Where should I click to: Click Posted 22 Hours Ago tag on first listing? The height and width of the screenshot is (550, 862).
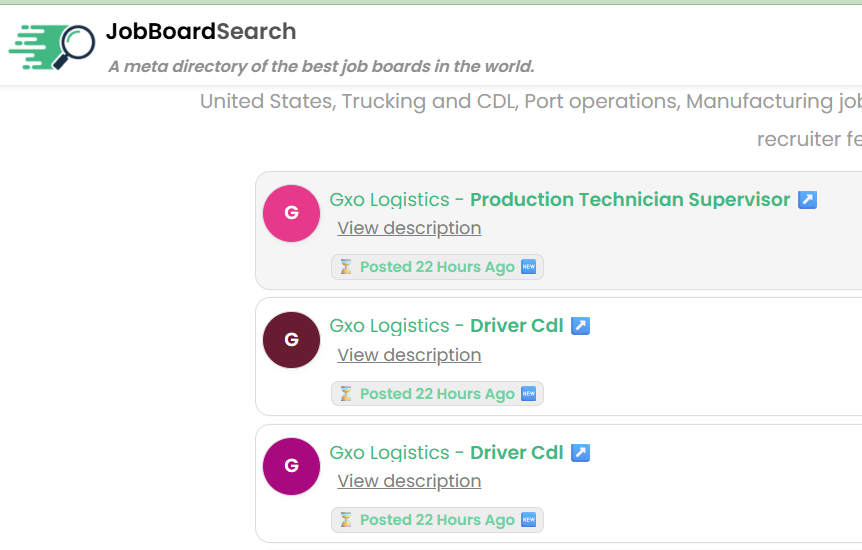pyautogui.click(x=437, y=267)
